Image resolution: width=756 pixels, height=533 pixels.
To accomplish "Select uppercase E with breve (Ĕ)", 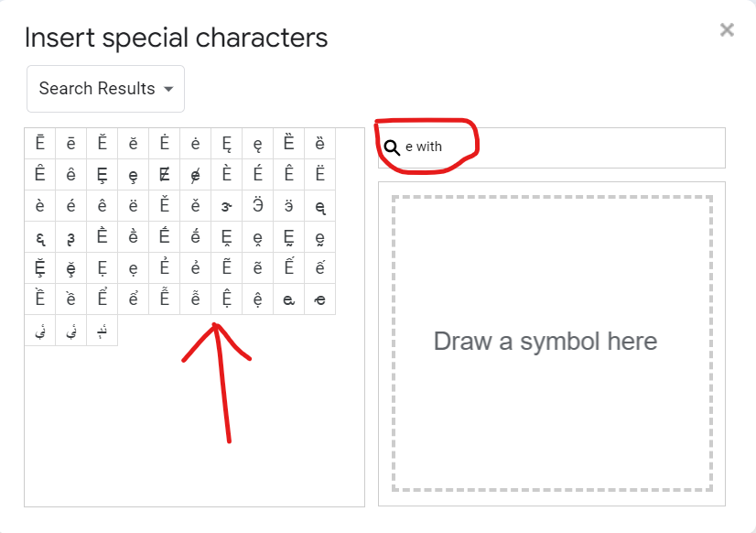I will coord(103,143).
